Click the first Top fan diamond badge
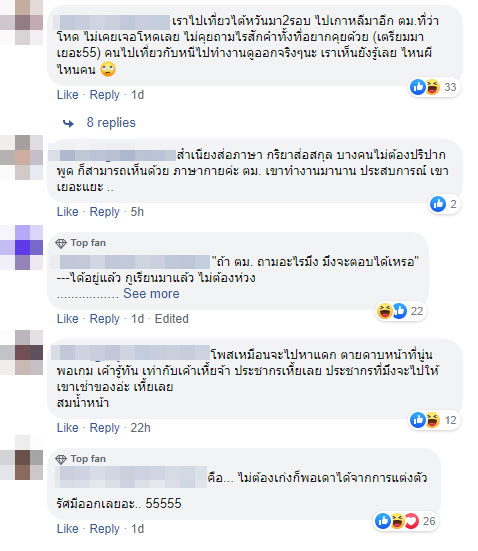The height and width of the screenshot is (551, 478). pos(61,243)
